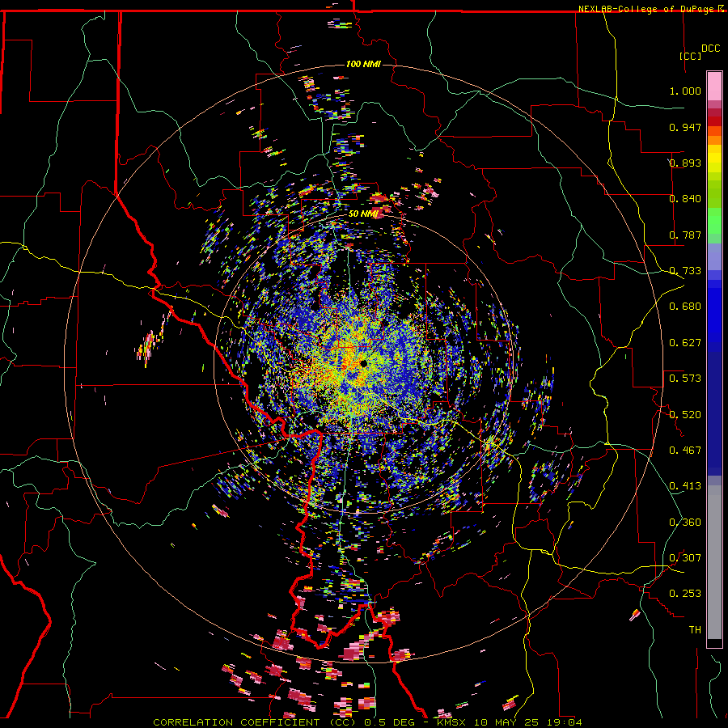The height and width of the screenshot is (728, 728).
Task: Click the 0.733 scale value
Action: [x=685, y=271]
